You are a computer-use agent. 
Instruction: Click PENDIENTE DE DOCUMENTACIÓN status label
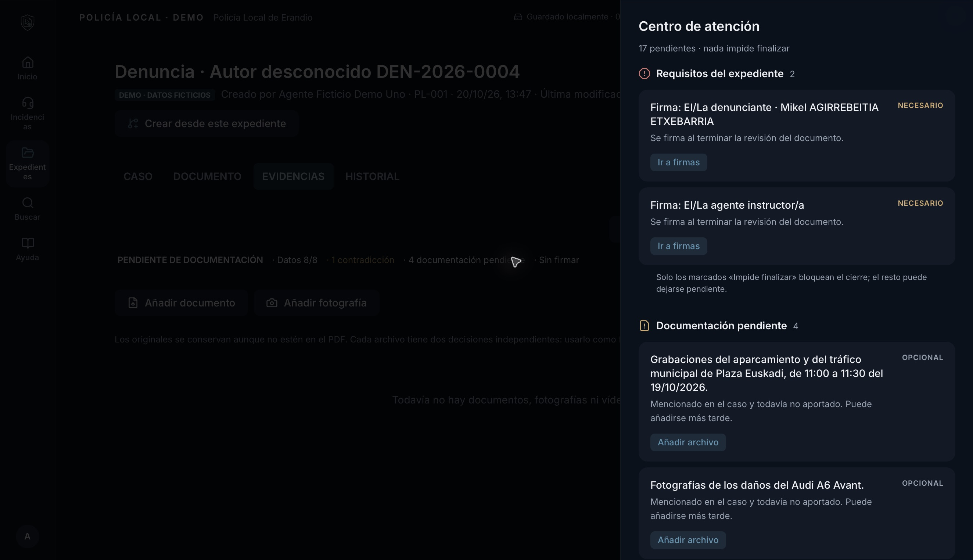point(190,260)
